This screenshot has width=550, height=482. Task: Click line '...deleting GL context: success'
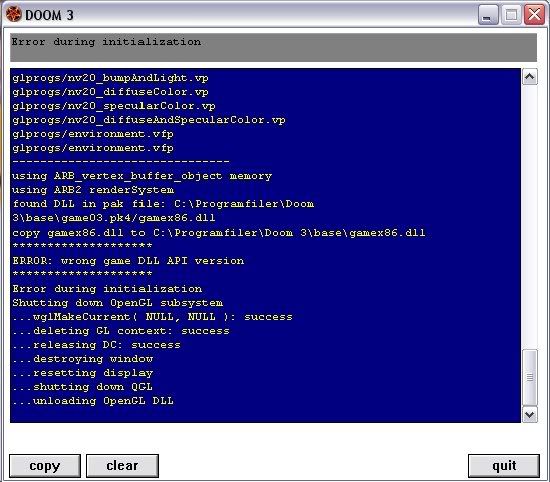point(121,331)
